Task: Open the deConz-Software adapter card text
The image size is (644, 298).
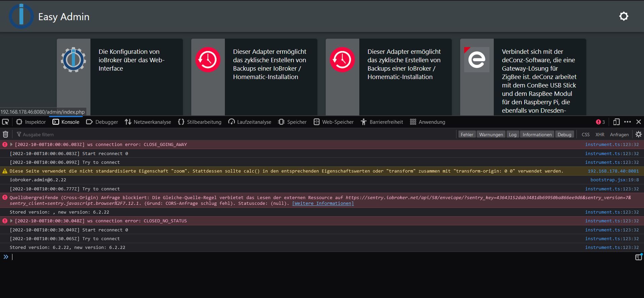Action: pyautogui.click(x=540, y=81)
